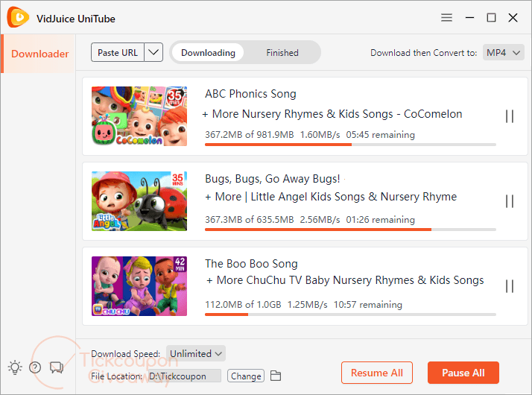Click the CoComelon video thumbnail
This screenshot has height=395, width=532.
[139, 116]
